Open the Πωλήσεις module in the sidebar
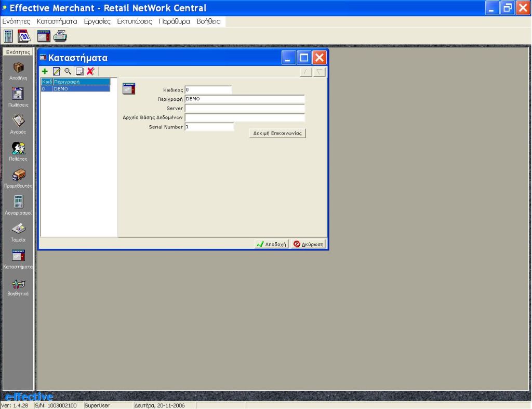The height and width of the screenshot is (409, 532). (x=18, y=97)
